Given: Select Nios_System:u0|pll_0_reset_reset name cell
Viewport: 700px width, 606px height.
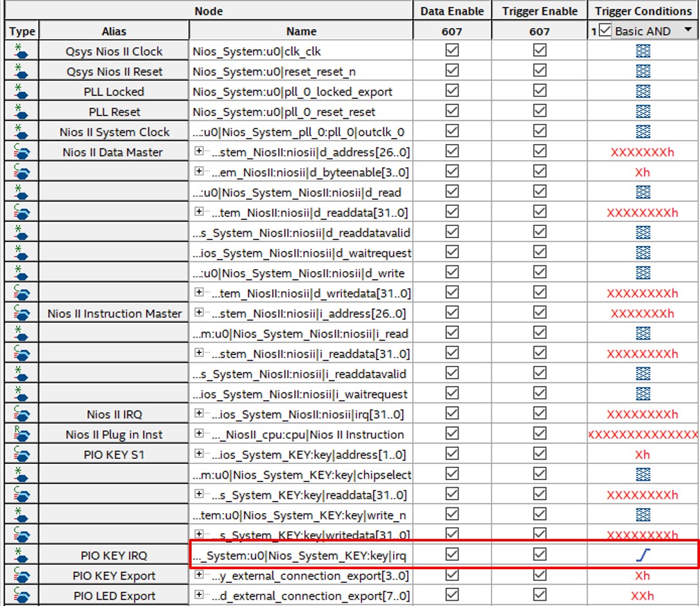Looking at the screenshot, I should [x=301, y=112].
